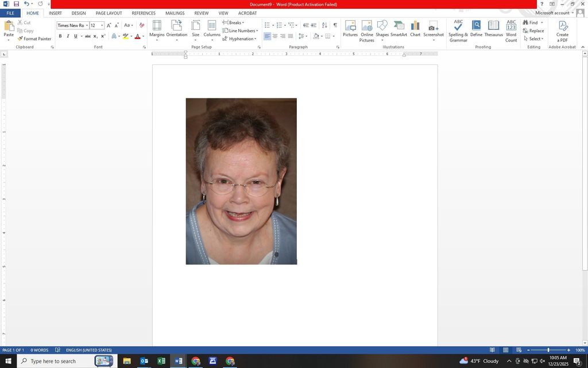Click the Microsoft account link
The image size is (588, 368).
tap(553, 13)
